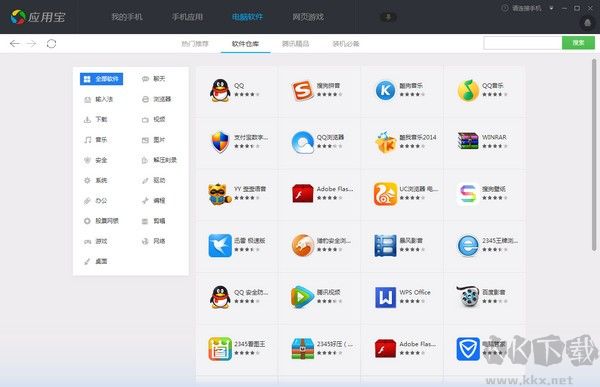600x387 pixels.
Task: Click the download indicator in title bar
Action: (388, 17)
